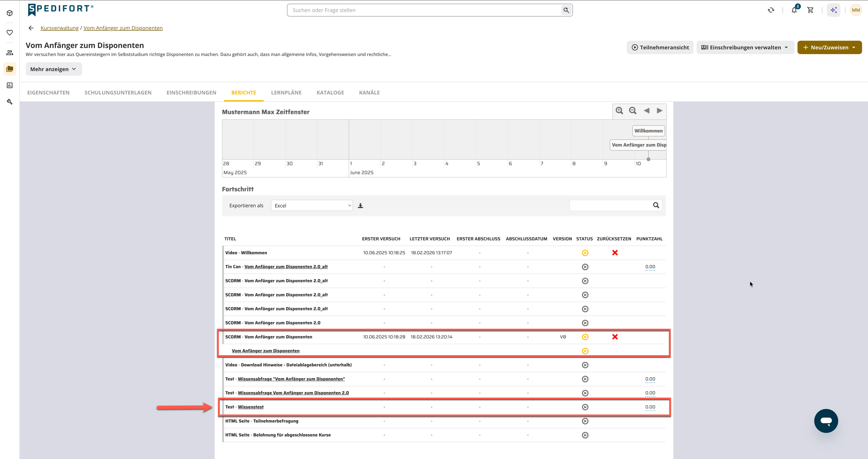Reset Video - Willkommen progress with red X
The width and height of the screenshot is (868, 459).
[x=615, y=253]
